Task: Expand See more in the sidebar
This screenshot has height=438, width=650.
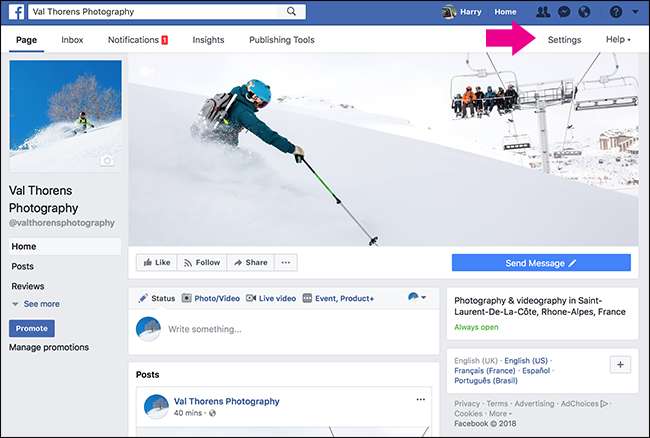Action: point(36,304)
